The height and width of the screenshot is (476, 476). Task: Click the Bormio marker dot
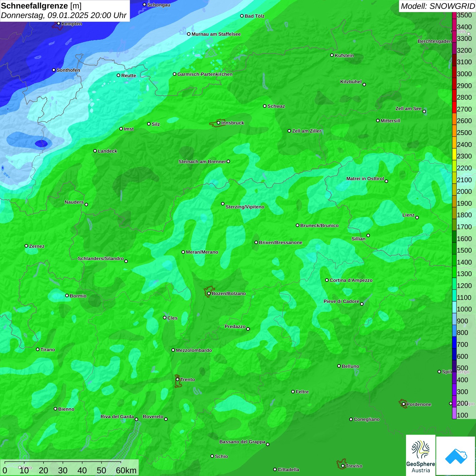(67, 295)
